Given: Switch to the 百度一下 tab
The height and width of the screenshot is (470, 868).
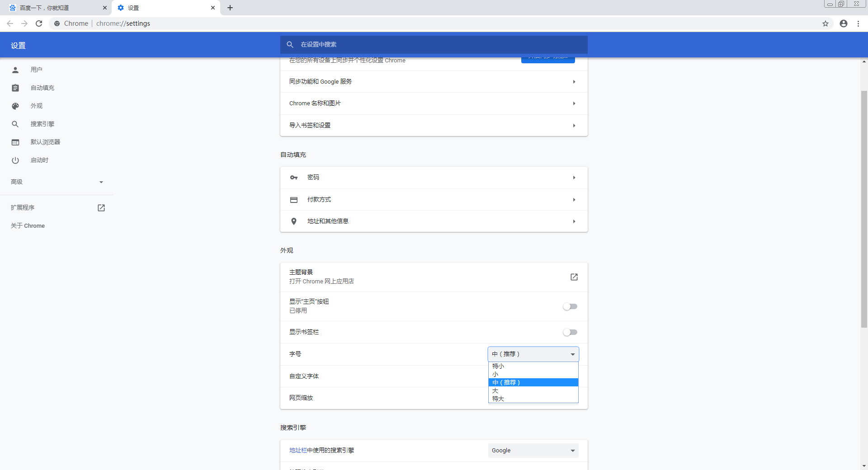Looking at the screenshot, I should point(54,8).
